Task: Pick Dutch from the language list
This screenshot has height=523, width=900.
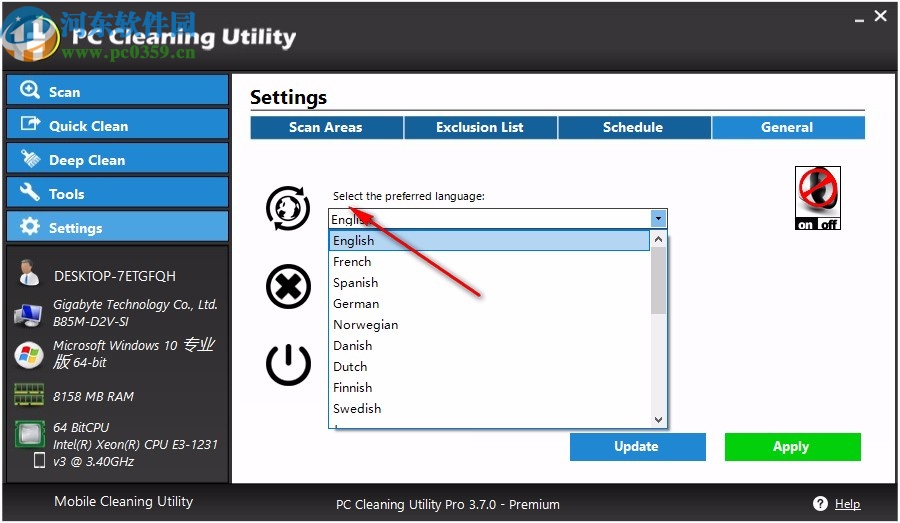Action: (x=490, y=367)
